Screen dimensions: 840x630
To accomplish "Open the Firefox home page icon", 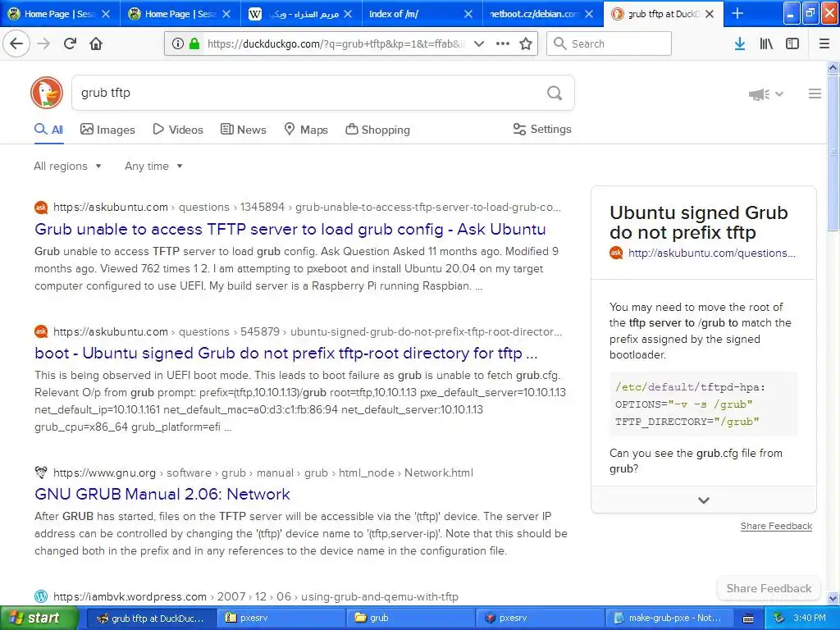I will (x=96, y=43).
